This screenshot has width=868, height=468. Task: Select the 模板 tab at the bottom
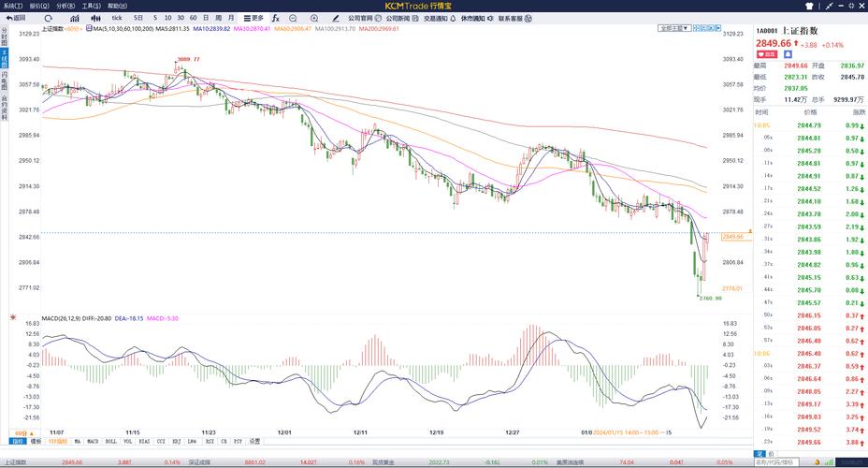(36, 442)
